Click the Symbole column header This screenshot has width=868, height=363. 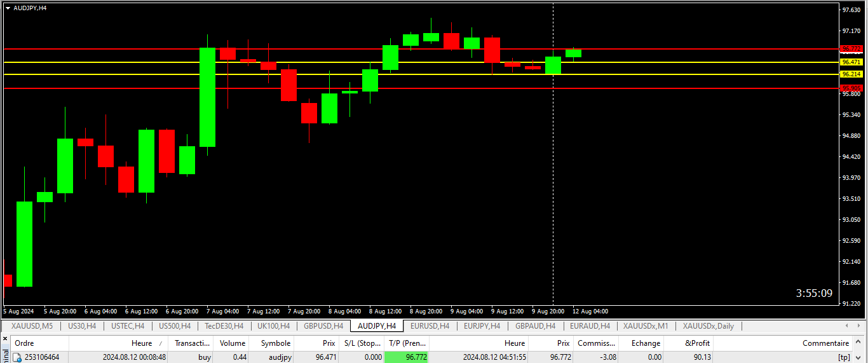[275, 343]
